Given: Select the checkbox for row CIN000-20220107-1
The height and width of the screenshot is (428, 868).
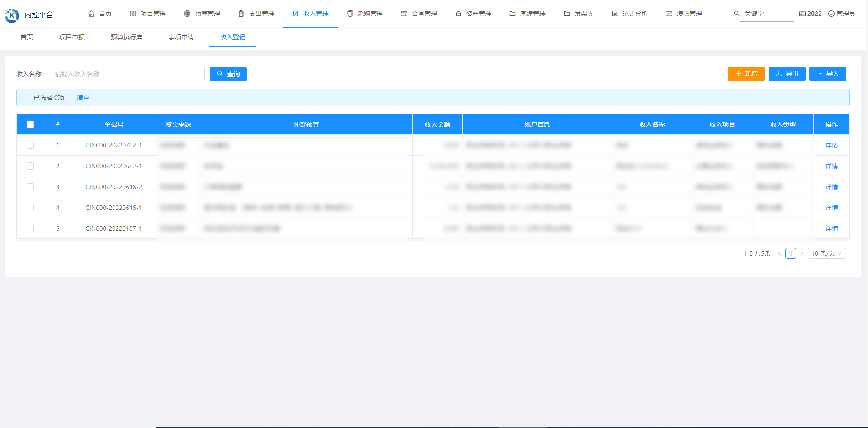Looking at the screenshot, I should tap(30, 228).
